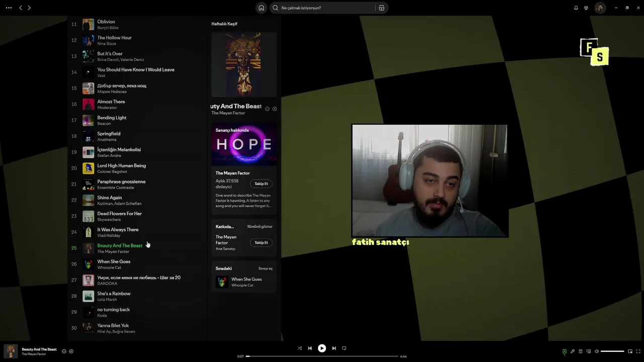Screen dimensions: 644x362
Task: Select 'You Should Have Know I Would Leave'
Action: tap(137, 72)
